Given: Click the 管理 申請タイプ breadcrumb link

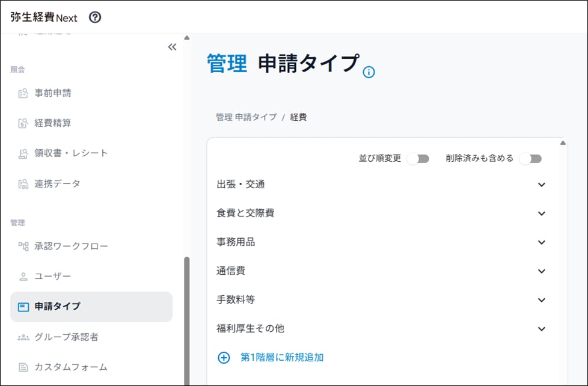Looking at the screenshot, I should click(x=246, y=117).
